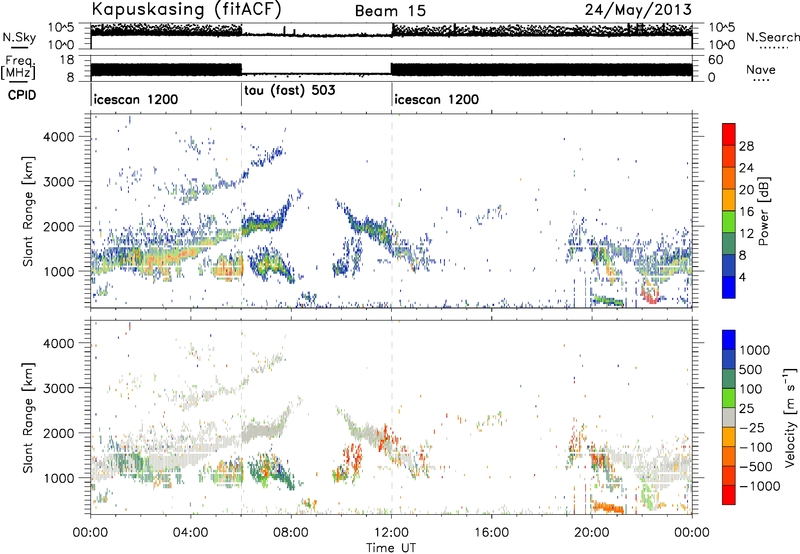Click the "08:00" time axis tick label
800x554 pixels.
(x=291, y=533)
